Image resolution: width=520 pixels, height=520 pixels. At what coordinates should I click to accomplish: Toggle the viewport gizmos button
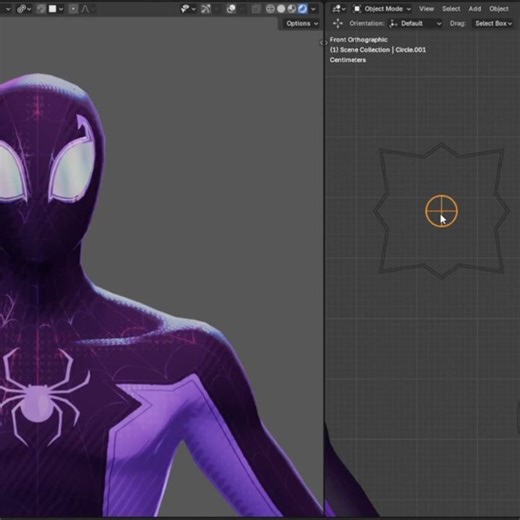(206, 9)
